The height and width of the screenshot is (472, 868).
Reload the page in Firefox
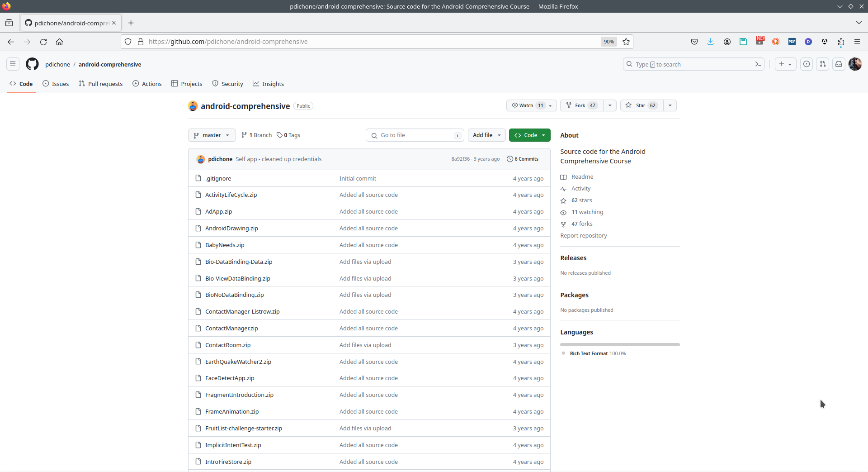coord(43,42)
